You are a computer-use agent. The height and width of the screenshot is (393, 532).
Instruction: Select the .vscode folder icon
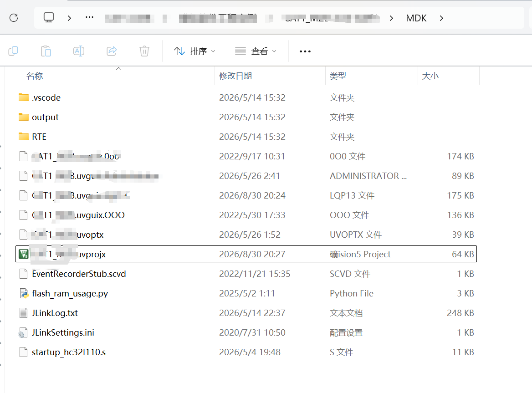[x=23, y=97]
